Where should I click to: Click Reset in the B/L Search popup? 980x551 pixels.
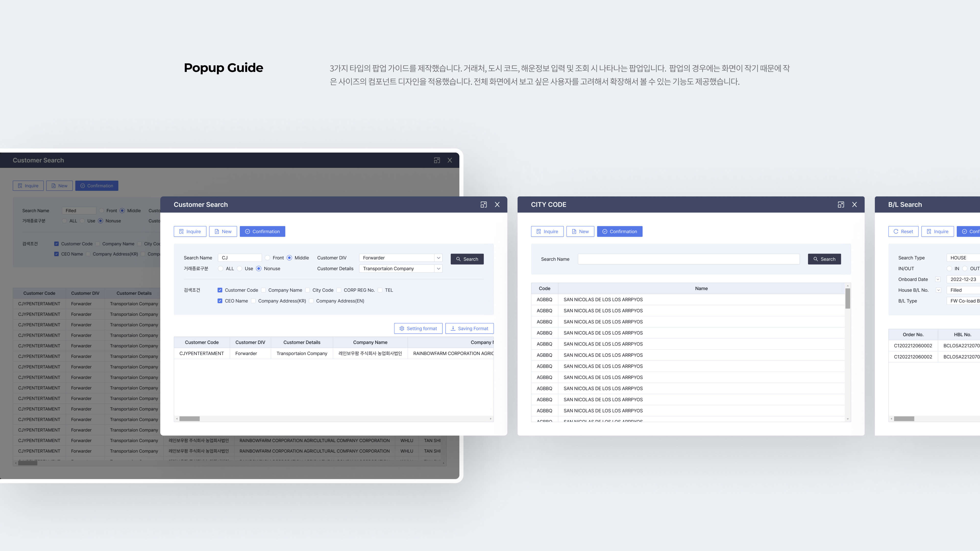click(903, 232)
